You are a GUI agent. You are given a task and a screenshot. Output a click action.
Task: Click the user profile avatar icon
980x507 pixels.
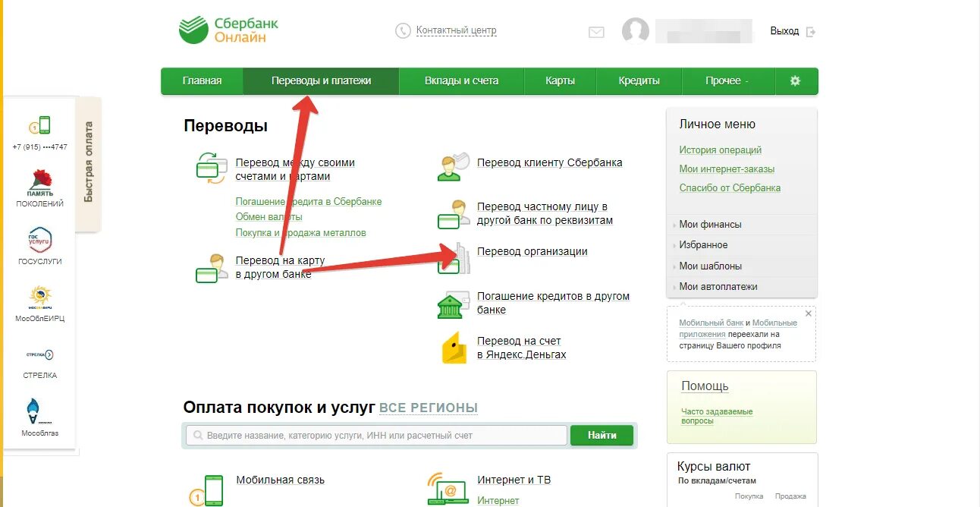tap(635, 31)
